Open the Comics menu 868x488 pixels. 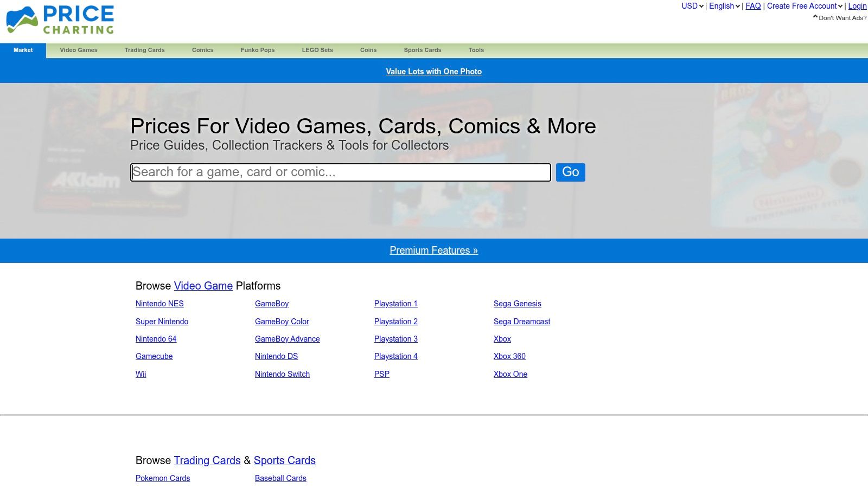(x=203, y=50)
